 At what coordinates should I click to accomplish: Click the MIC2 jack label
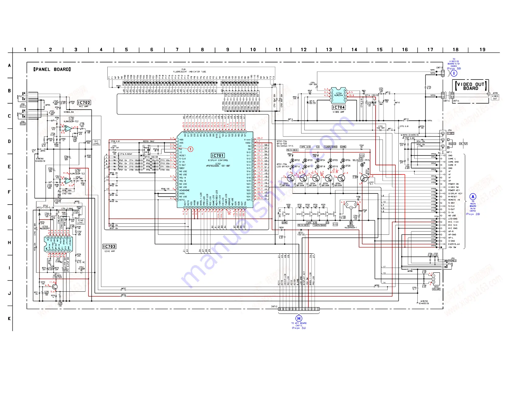pyautogui.click(x=23, y=124)
